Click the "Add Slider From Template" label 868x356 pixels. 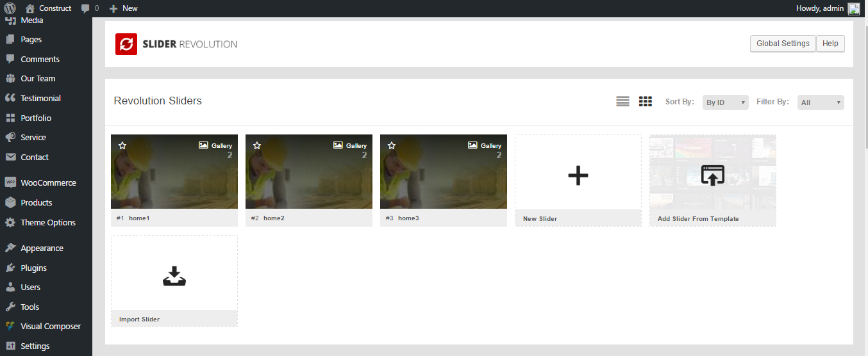[698, 219]
